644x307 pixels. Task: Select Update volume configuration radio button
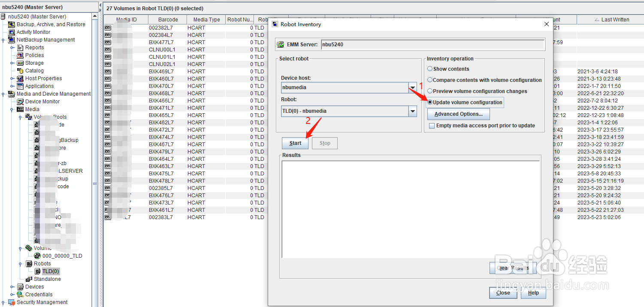[430, 102]
